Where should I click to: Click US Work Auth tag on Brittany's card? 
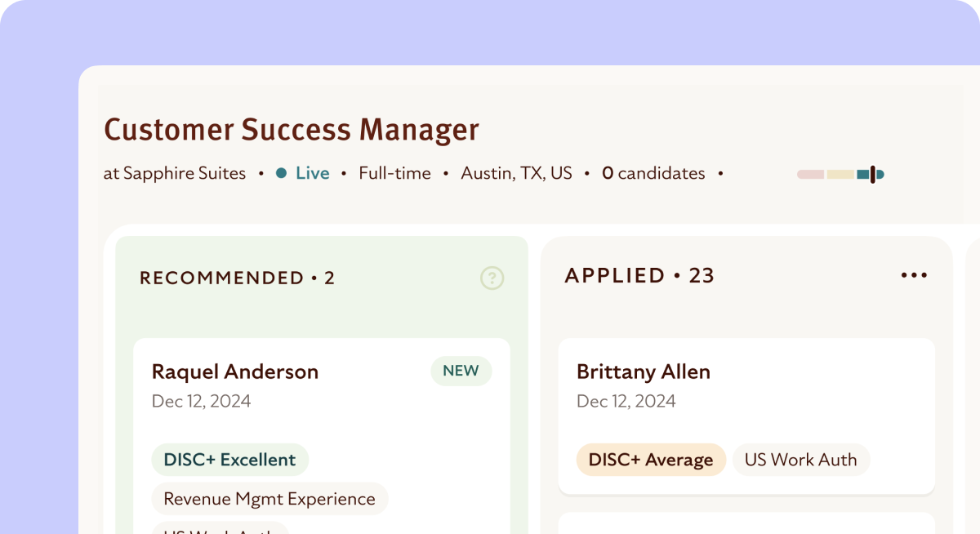800,460
